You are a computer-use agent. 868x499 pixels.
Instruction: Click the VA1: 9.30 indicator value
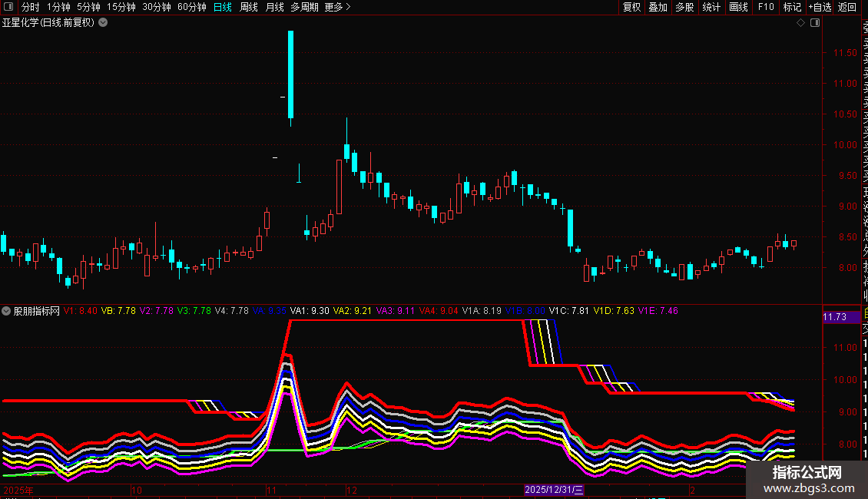(x=310, y=311)
